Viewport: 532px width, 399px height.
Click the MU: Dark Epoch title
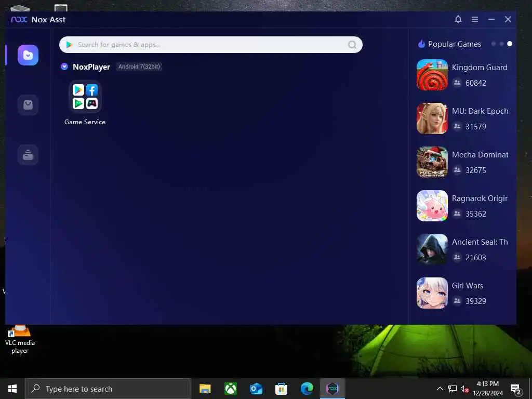pyautogui.click(x=480, y=111)
